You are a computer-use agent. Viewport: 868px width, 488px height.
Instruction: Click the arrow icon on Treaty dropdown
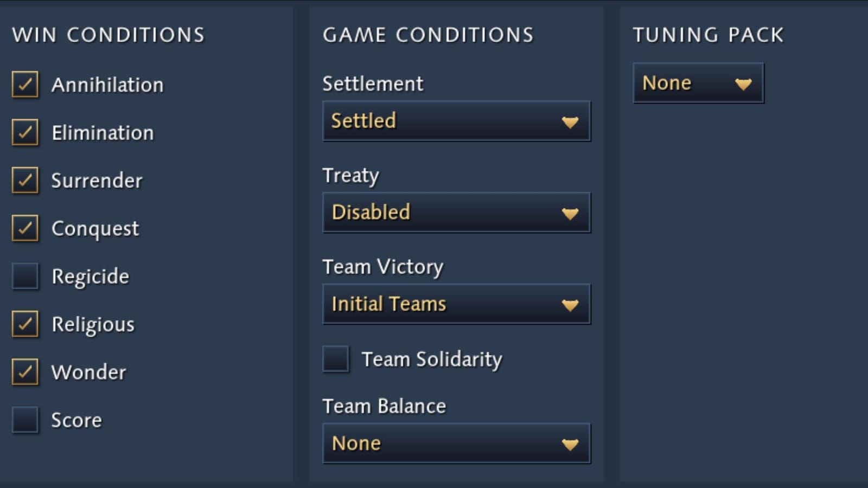click(570, 214)
